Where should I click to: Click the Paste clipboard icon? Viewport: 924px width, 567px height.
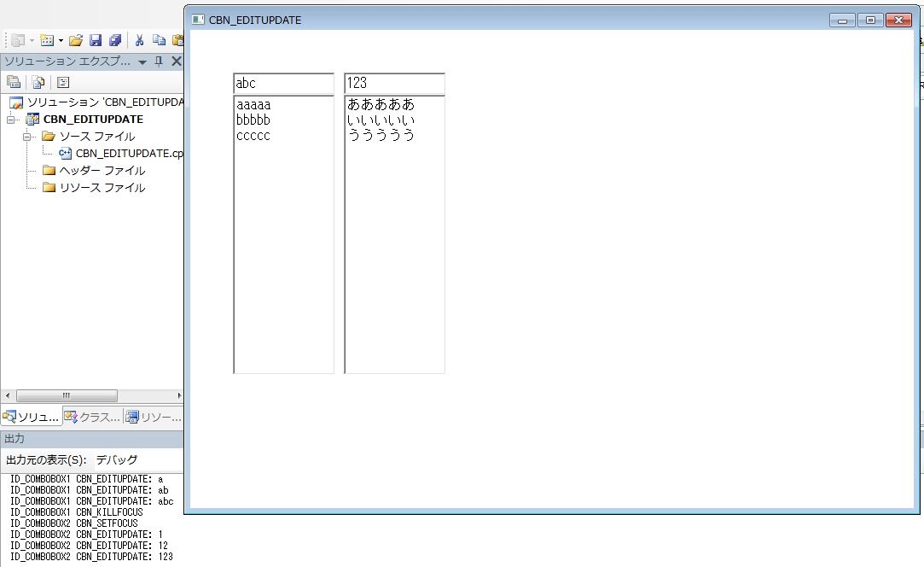pyautogui.click(x=177, y=40)
